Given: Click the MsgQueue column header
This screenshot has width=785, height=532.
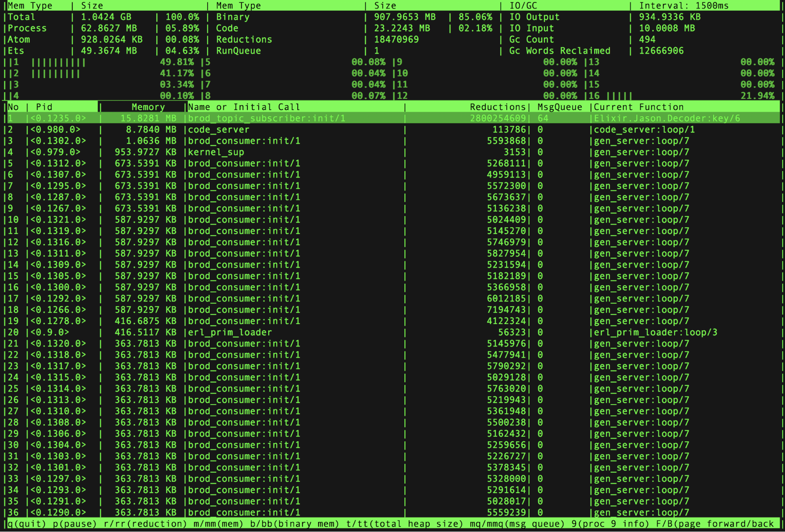Looking at the screenshot, I should [x=559, y=107].
